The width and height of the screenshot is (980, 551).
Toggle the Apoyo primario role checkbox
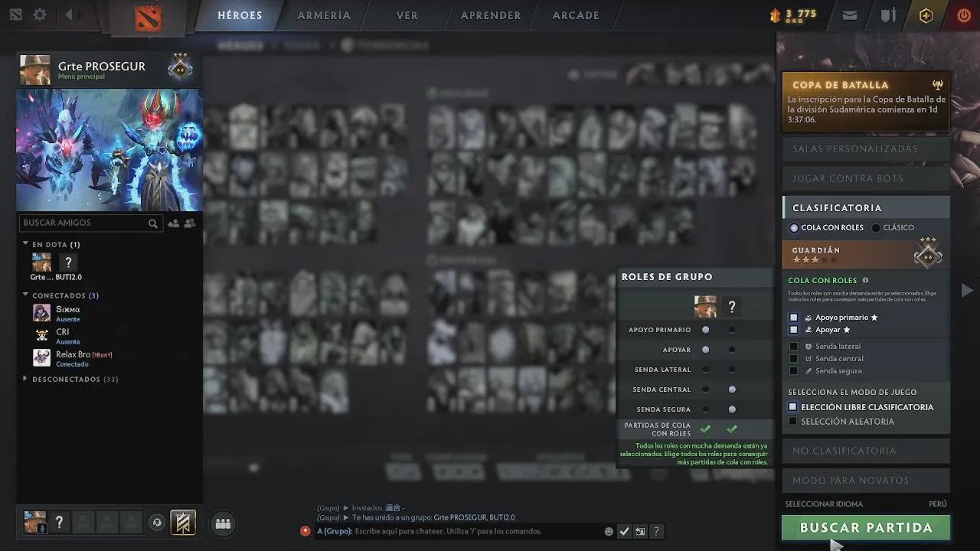[x=793, y=317]
